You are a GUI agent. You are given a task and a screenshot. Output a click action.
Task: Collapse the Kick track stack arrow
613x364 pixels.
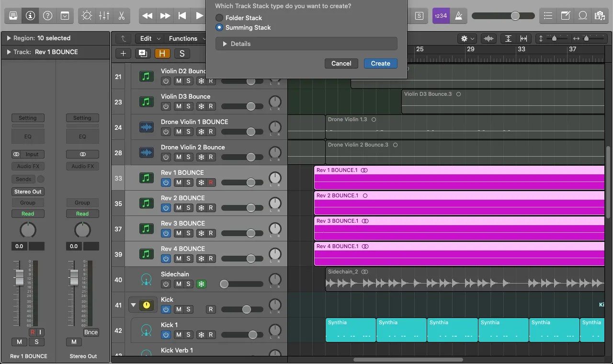[133, 305]
